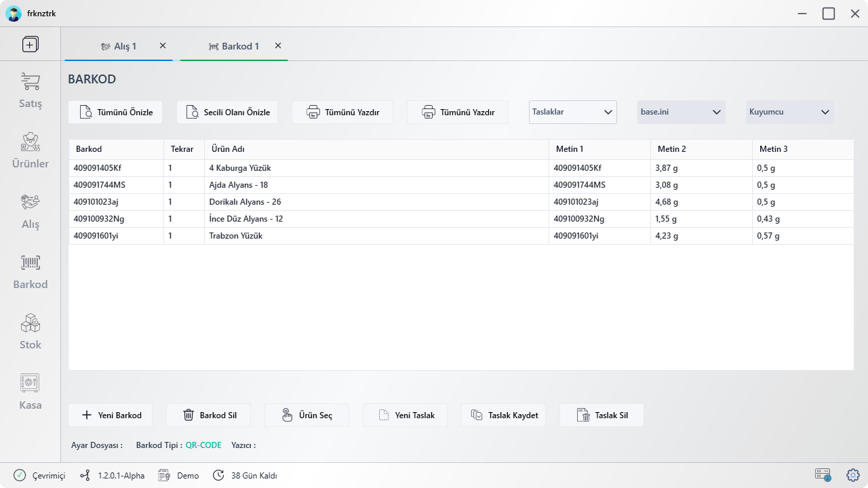Select row with barcode 409091405Kf

(x=461, y=168)
